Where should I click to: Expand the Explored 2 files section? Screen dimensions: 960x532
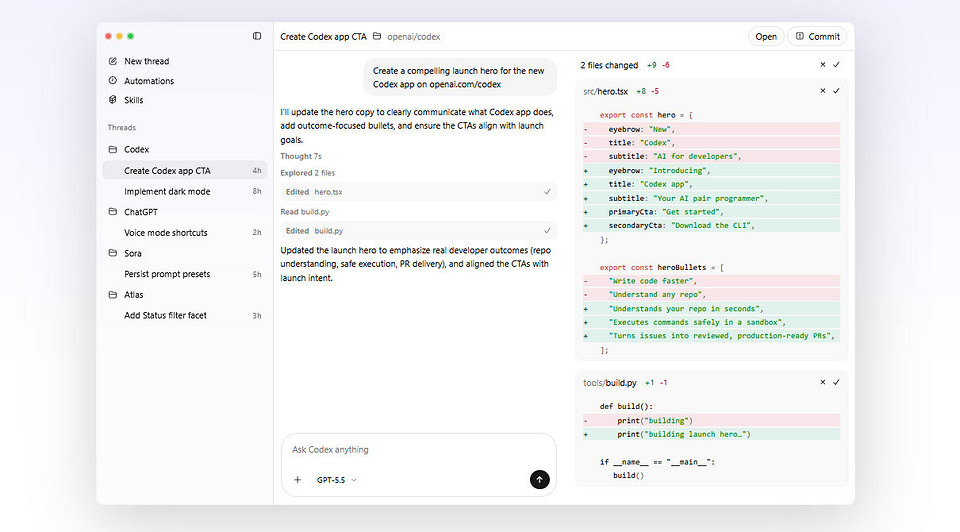pos(307,173)
